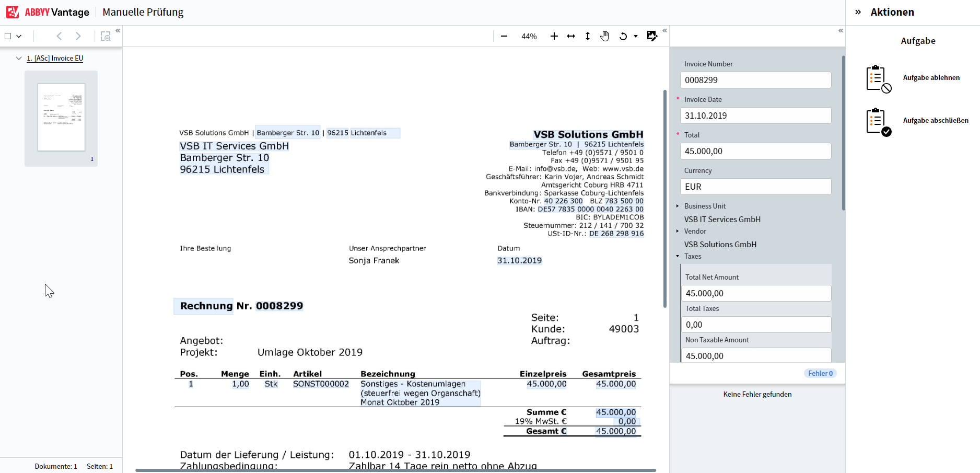This screenshot has height=473, width=980.
Task: Collapse the left document list panel
Action: coord(118,31)
